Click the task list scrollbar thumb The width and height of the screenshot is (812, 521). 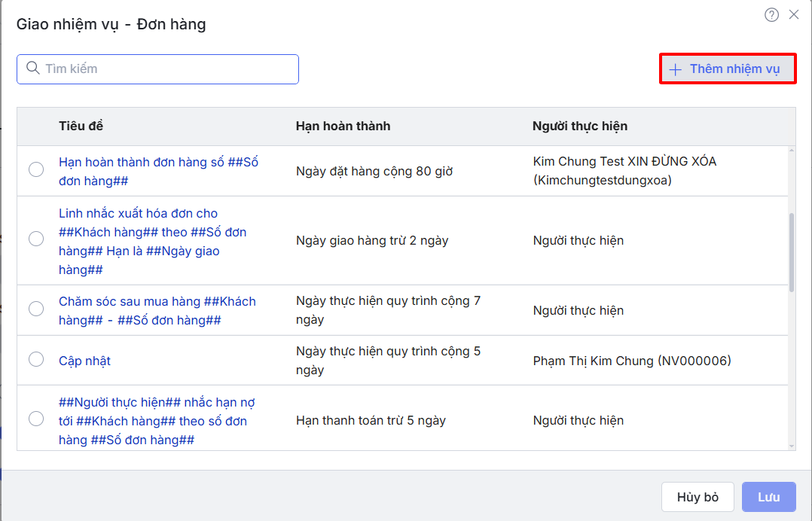[791, 251]
